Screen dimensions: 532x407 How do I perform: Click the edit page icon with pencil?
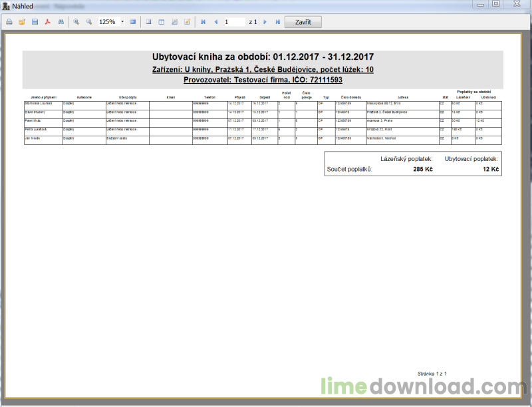point(188,22)
